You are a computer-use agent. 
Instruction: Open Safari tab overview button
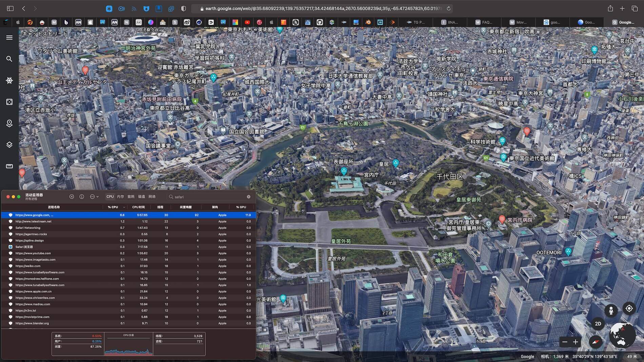tap(635, 8)
